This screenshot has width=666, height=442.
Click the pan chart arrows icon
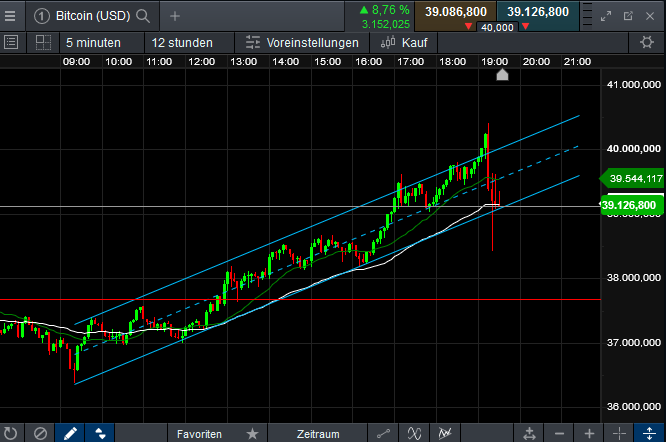point(529,434)
